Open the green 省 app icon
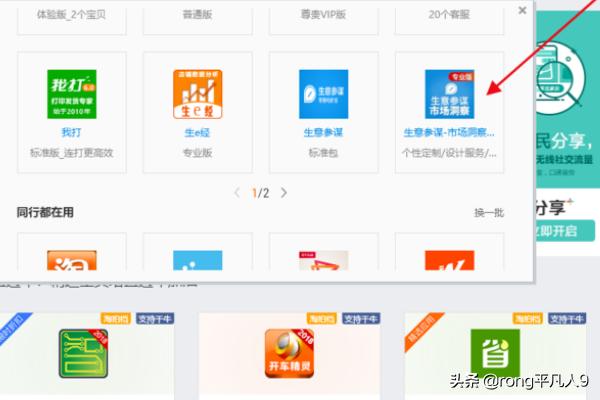600x400 pixels. (495, 354)
